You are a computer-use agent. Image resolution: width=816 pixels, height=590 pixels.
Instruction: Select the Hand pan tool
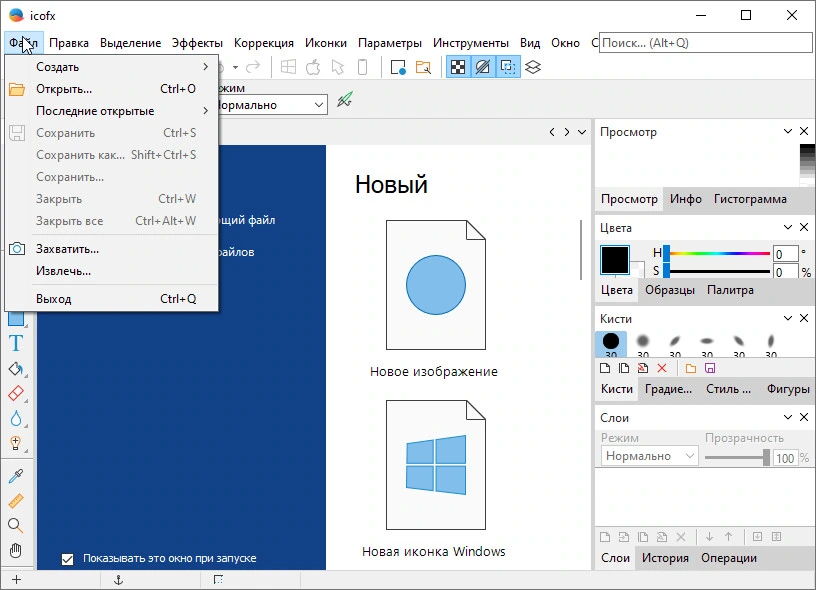[16, 550]
